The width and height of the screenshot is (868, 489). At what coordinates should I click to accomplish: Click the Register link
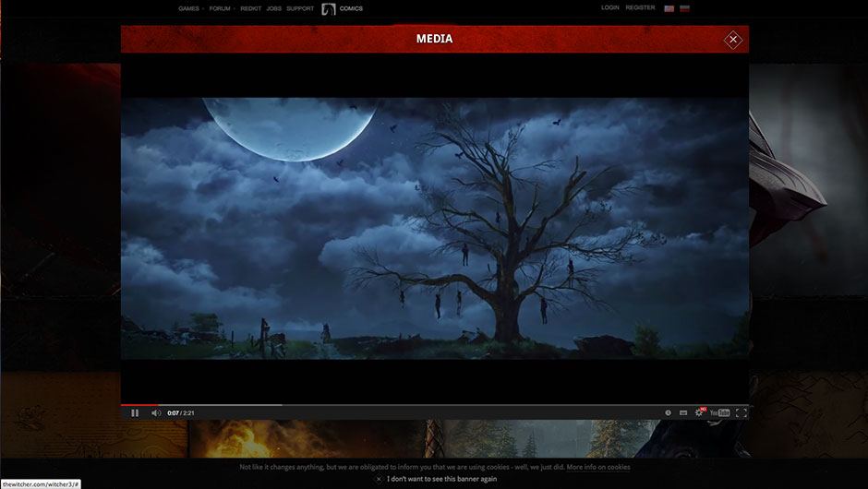click(x=640, y=7)
